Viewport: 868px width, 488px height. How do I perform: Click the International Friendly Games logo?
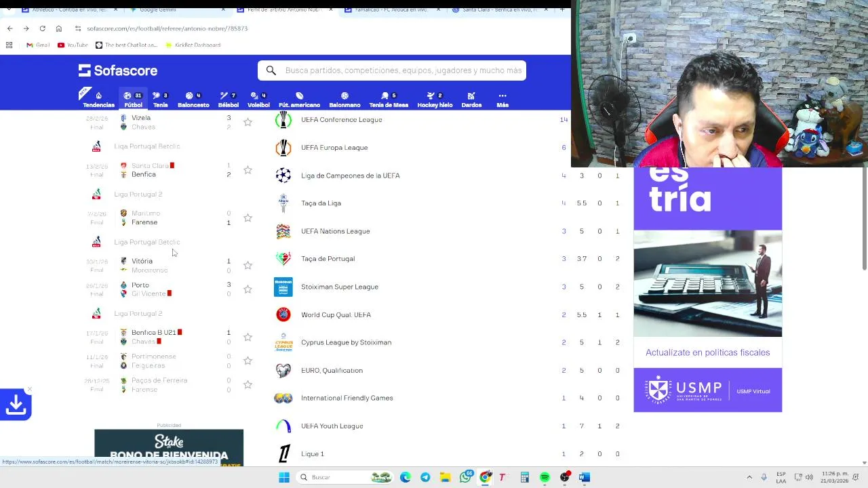pos(283,399)
